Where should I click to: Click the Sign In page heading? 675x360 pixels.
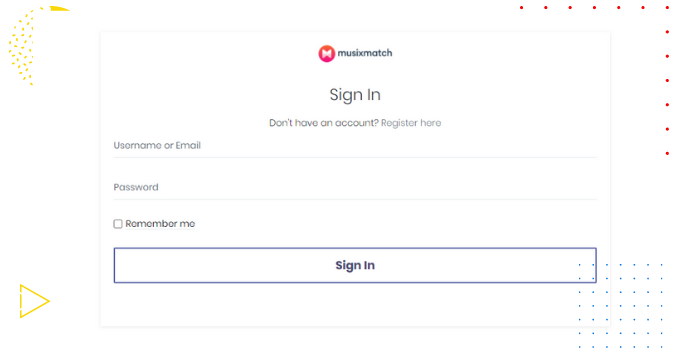pos(355,95)
